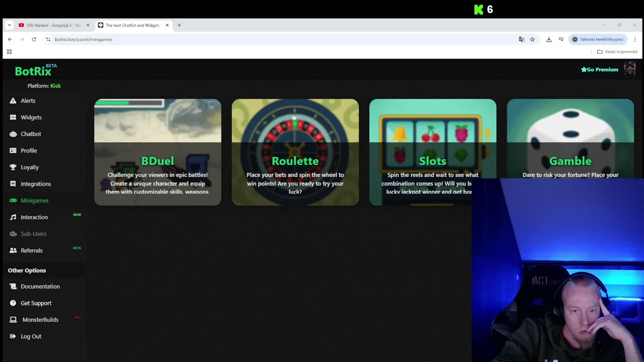Click the Log Out text

[x=31, y=336]
